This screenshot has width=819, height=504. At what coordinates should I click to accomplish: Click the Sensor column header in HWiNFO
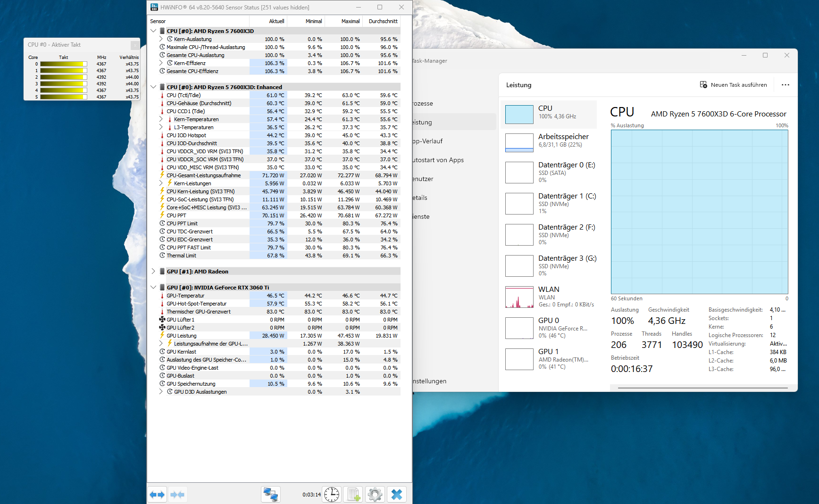[x=199, y=21]
